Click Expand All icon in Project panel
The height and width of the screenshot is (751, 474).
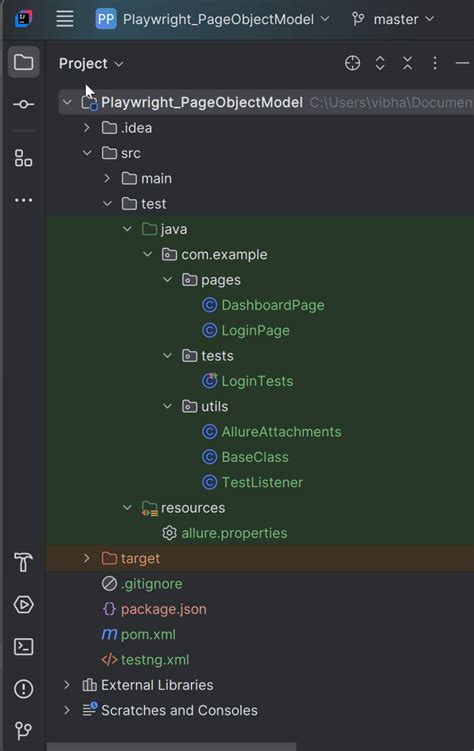[380, 63]
